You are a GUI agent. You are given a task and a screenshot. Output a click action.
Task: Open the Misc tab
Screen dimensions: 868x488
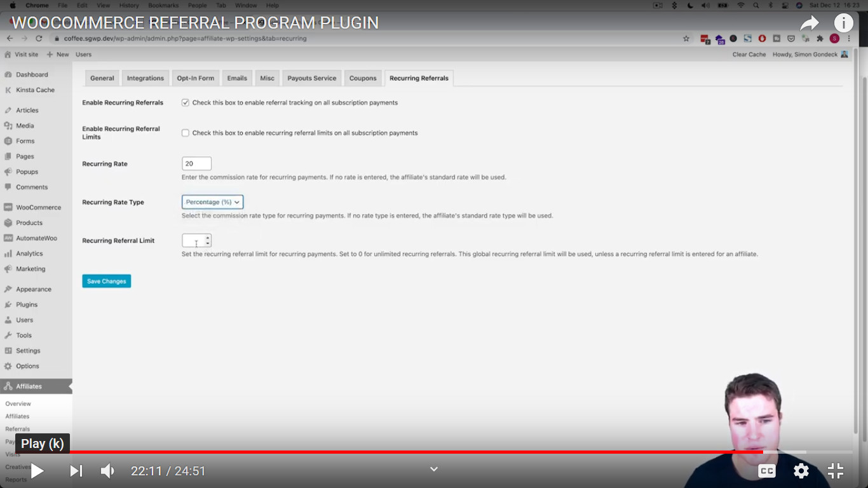click(268, 78)
